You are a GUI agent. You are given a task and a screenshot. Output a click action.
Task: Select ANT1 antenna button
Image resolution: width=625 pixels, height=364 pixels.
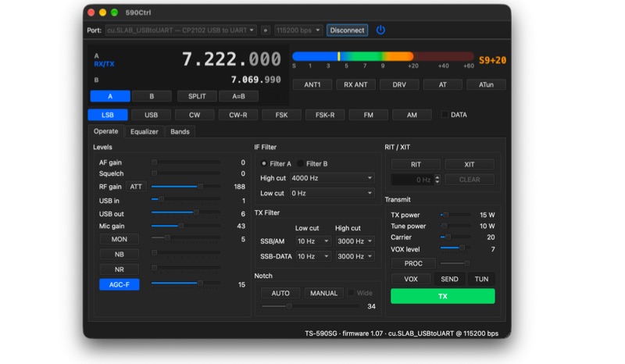click(312, 84)
